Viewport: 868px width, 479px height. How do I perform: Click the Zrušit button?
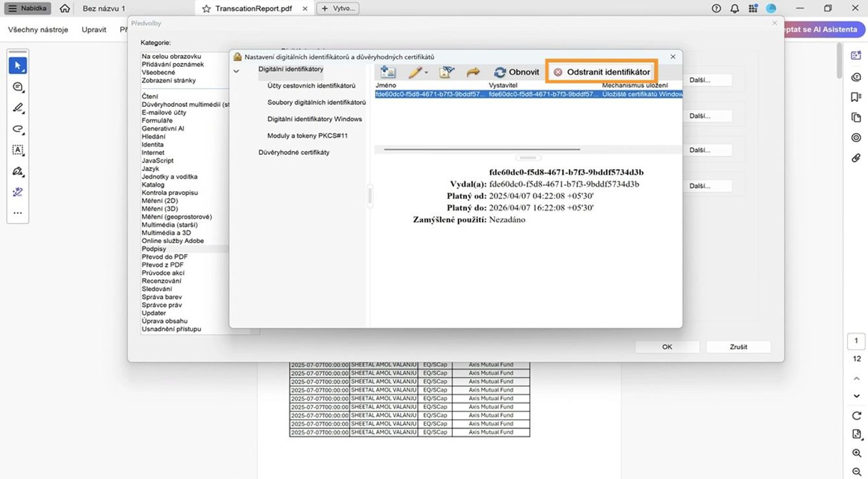(738, 347)
